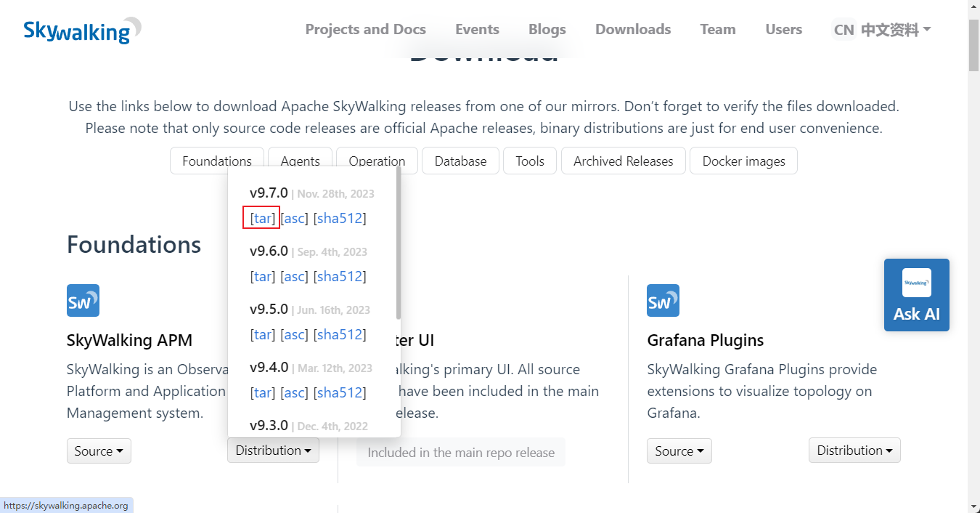This screenshot has height=513, width=980.
Task: Expand the Grafana Plugins Source dropdown
Action: (679, 451)
